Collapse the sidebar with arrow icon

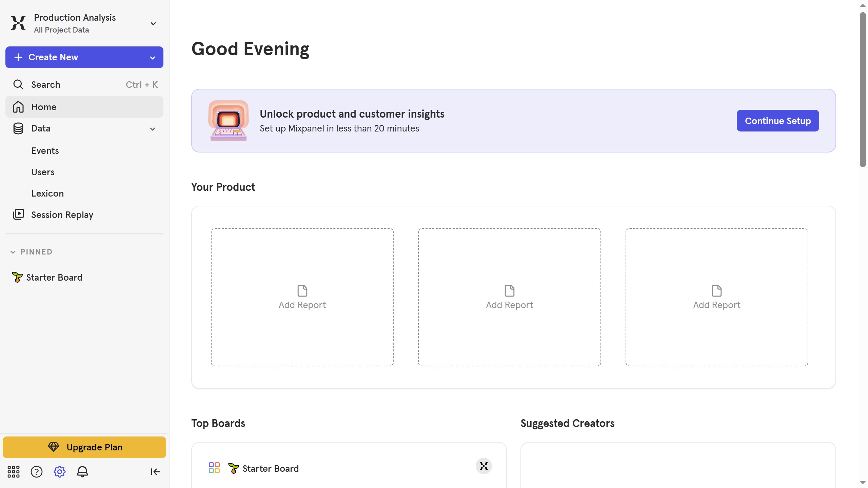tap(155, 471)
